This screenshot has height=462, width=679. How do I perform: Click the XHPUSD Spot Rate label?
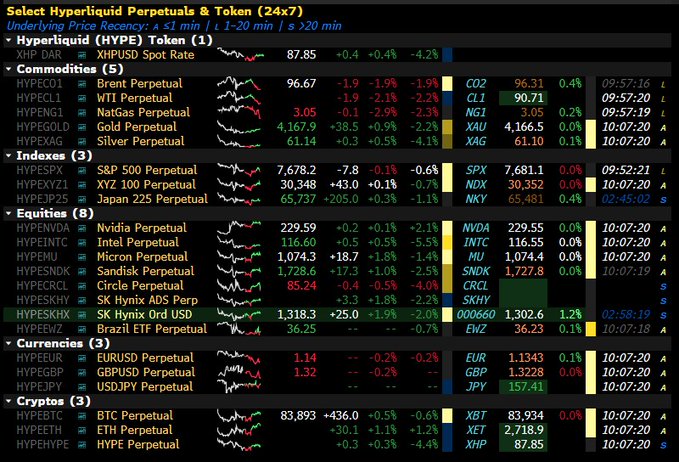click(x=146, y=55)
